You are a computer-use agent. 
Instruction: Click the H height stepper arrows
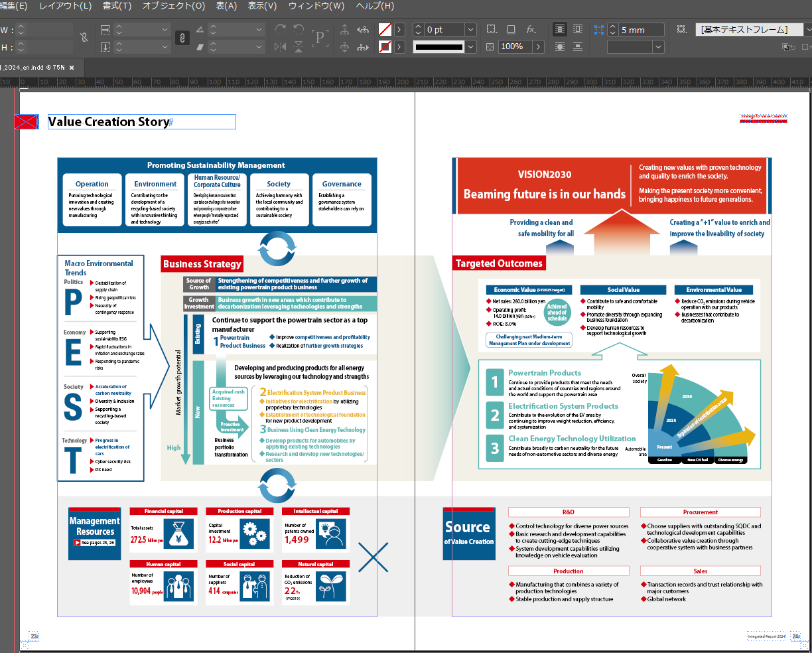click(21, 47)
